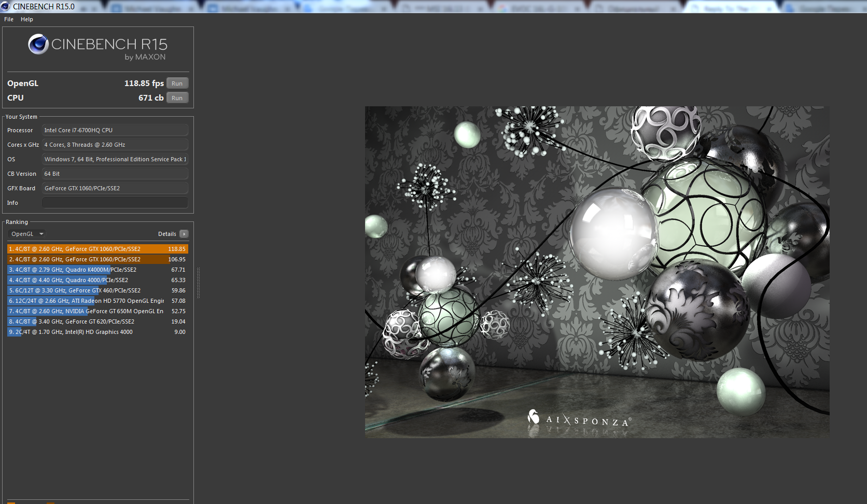Screen dimensions: 867x504
Task: Open the File menu
Action: point(9,19)
